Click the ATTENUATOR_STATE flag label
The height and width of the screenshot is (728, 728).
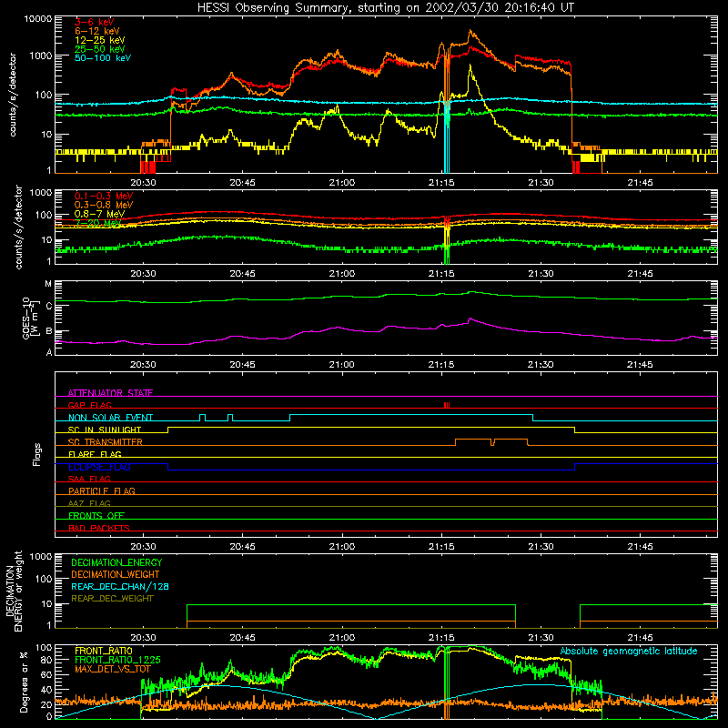point(110,393)
